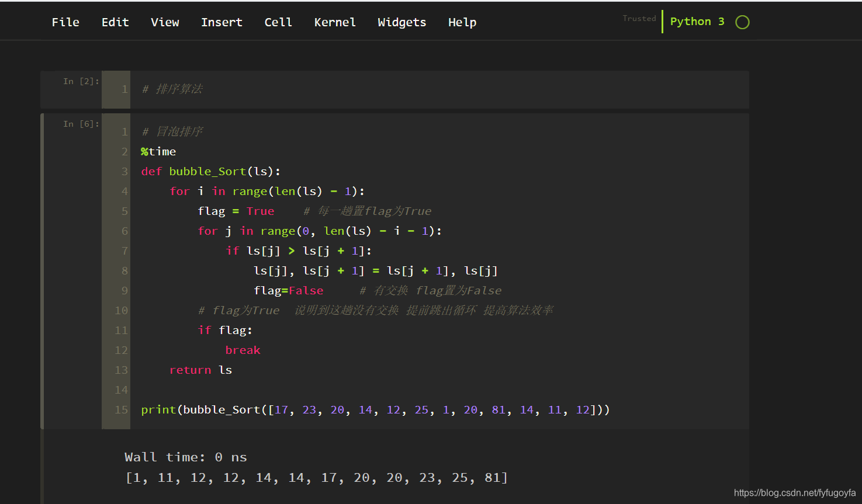The width and height of the screenshot is (862, 504).
Task: Click the '每一趟置flag为True' comment
Action: (368, 211)
